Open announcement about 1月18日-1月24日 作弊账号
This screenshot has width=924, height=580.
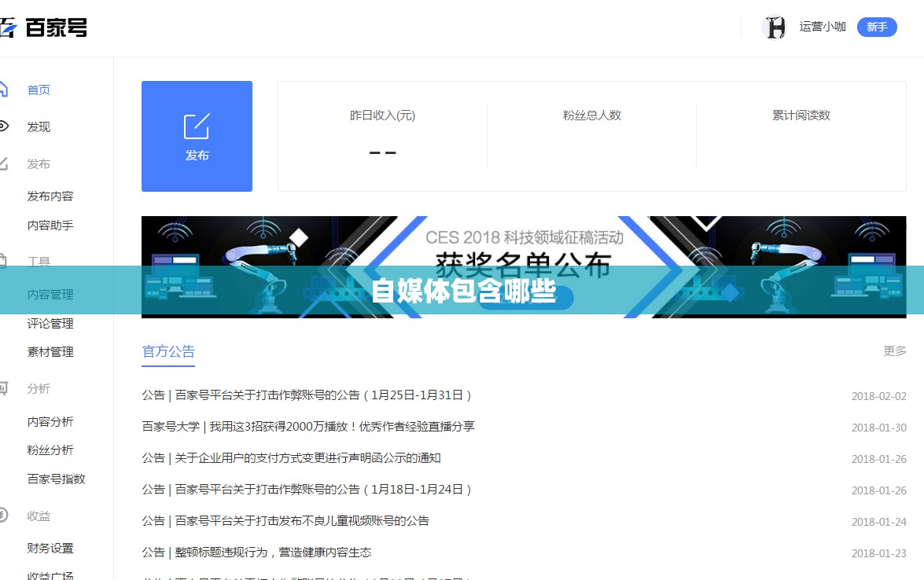coord(307,490)
